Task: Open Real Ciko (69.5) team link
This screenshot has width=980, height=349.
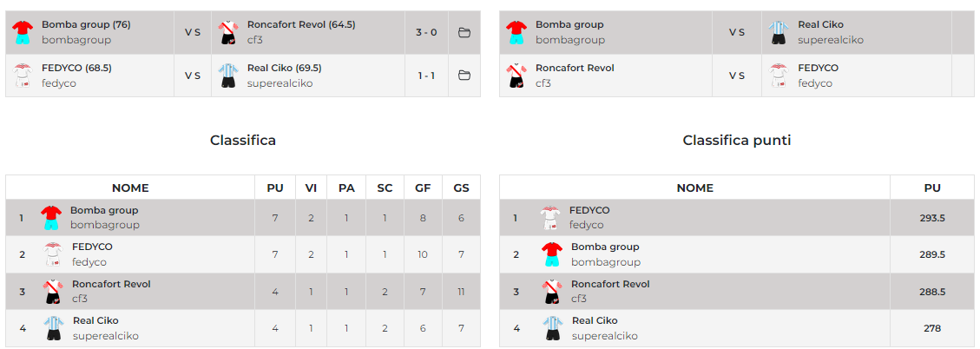Action: pyautogui.click(x=284, y=68)
